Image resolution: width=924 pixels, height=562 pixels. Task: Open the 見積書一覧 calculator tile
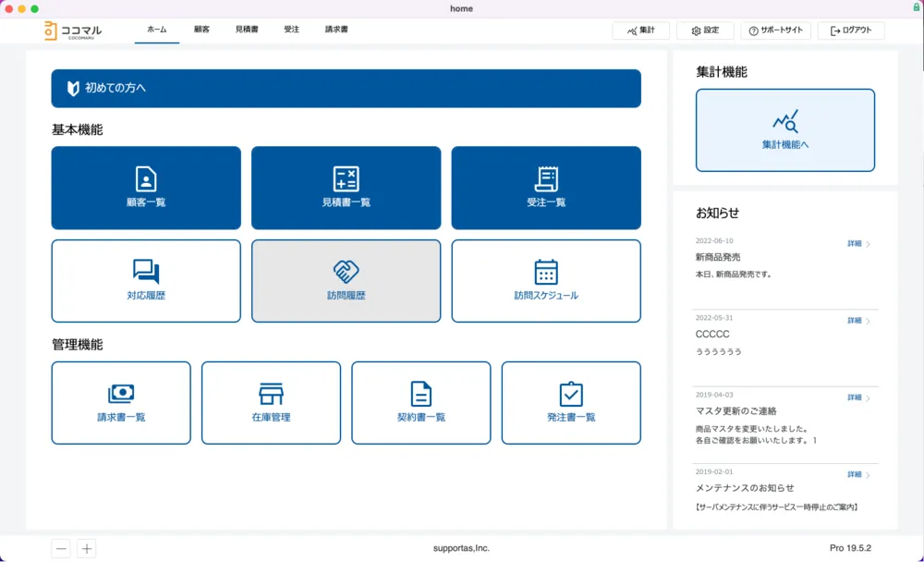(346, 188)
